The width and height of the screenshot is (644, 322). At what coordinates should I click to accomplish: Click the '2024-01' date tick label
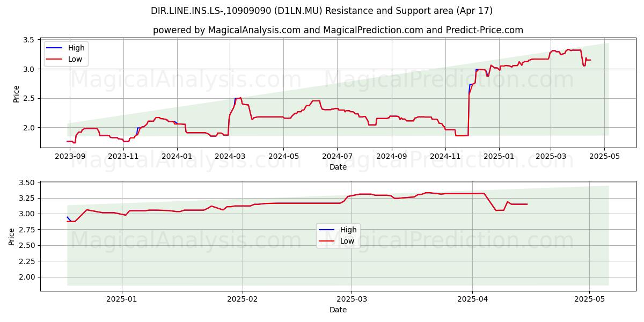pyautogui.click(x=177, y=157)
